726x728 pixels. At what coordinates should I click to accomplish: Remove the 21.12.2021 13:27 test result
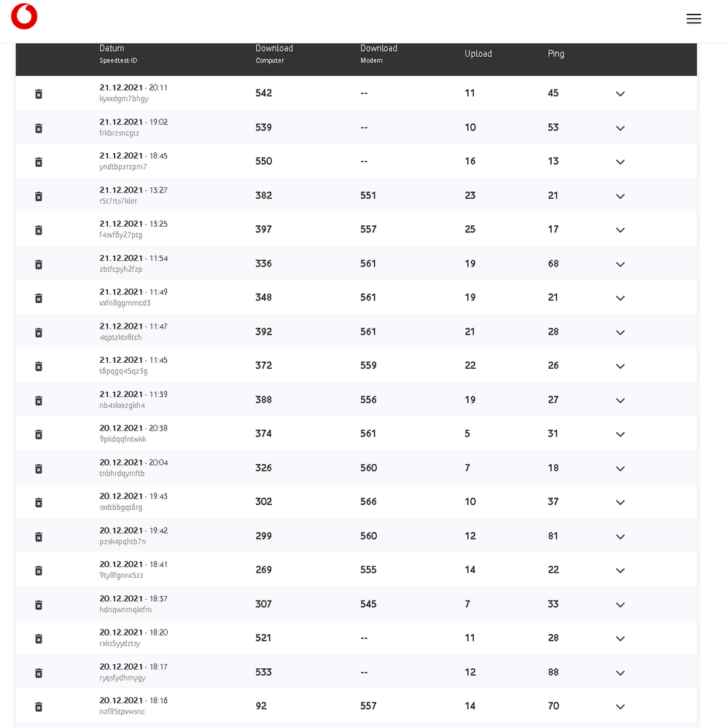click(39, 197)
